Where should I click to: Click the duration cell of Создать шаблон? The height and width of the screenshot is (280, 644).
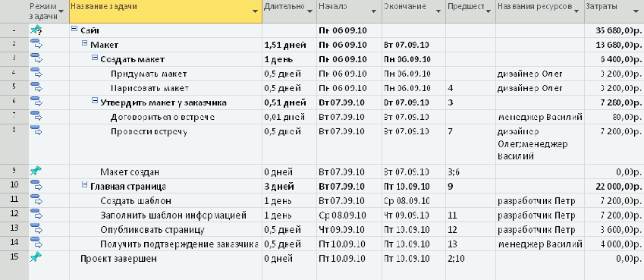[x=289, y=201]
